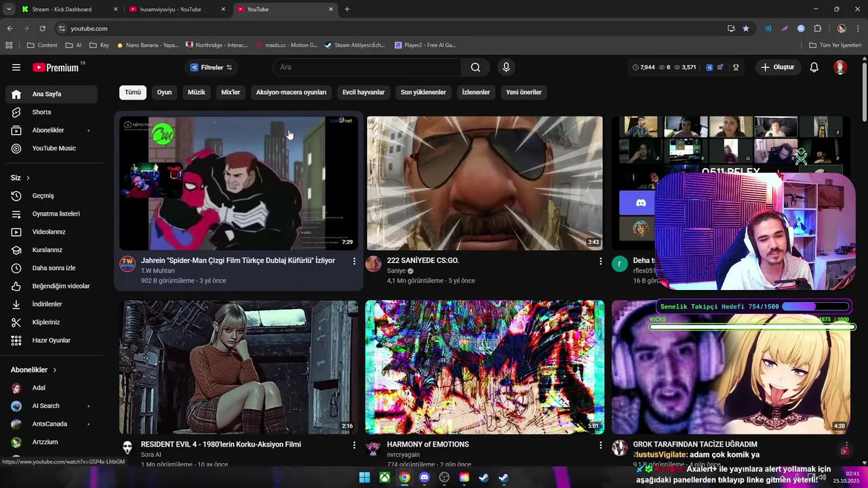
Task: Click the search magnifier button
Action: [475, 67]
